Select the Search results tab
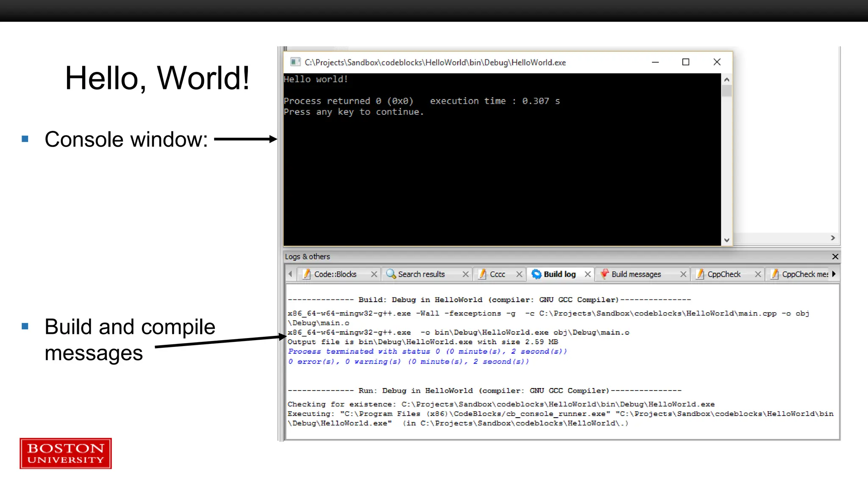This screenshot has height=488, width=868. click(421, 274)
